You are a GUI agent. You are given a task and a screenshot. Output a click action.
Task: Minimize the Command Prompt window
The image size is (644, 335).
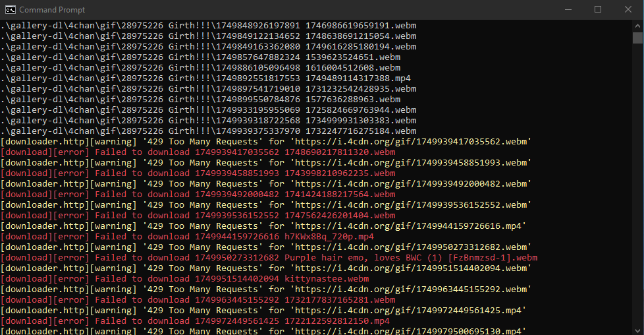(568, 9)
